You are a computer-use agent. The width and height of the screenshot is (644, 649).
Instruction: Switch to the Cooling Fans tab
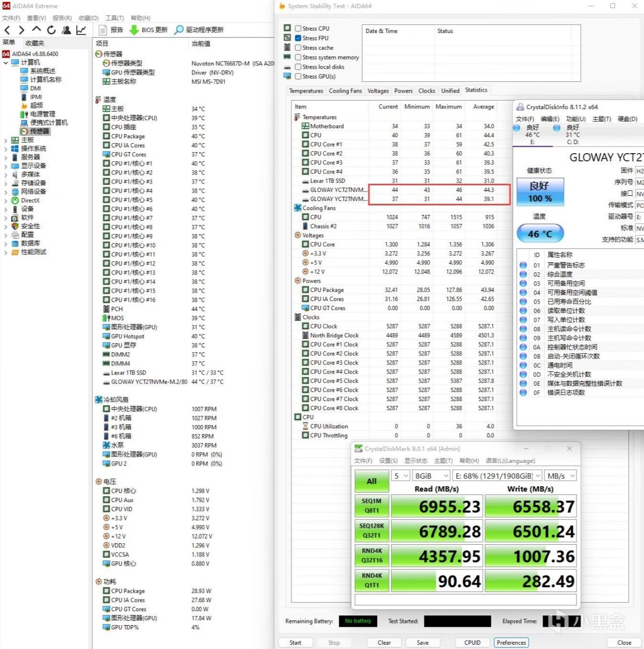[x=345, y=91]
